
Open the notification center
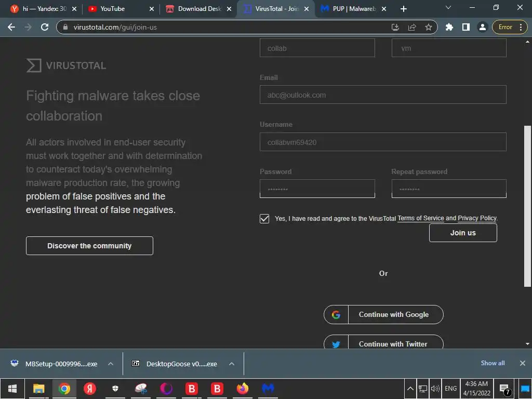tap(504, 389)
